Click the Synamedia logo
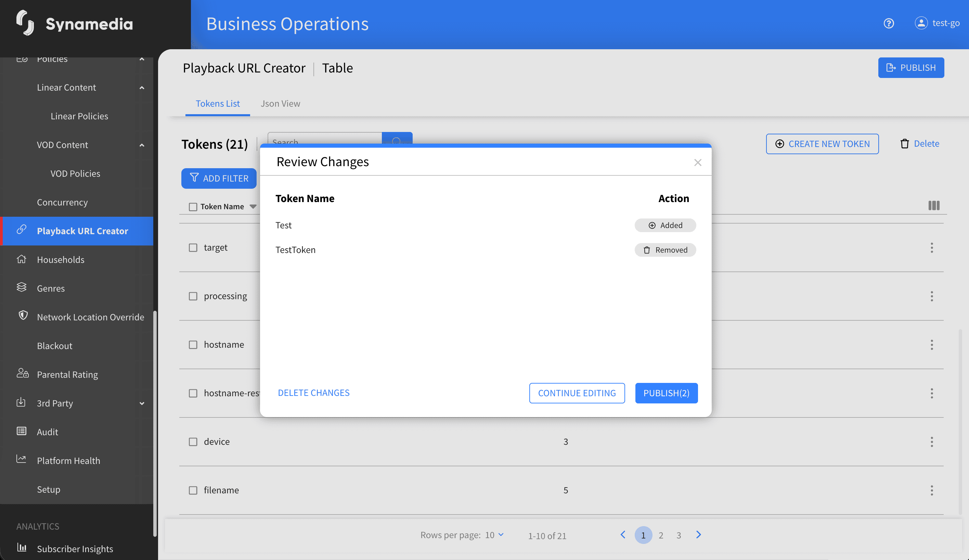Screen dimensions: 969x560 point(74,23)
